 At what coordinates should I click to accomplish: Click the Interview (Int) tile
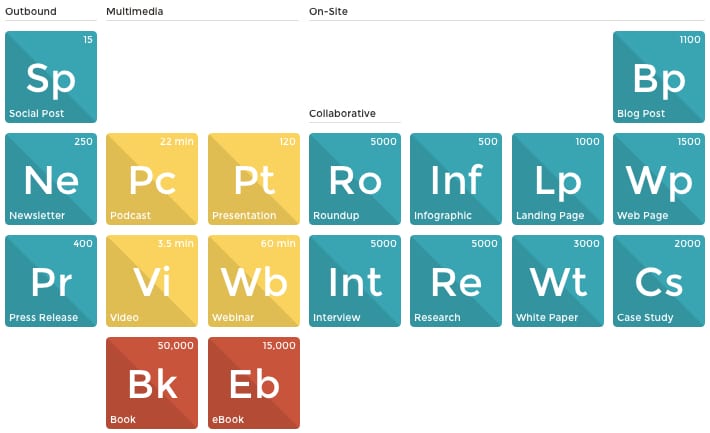(355, 281)
